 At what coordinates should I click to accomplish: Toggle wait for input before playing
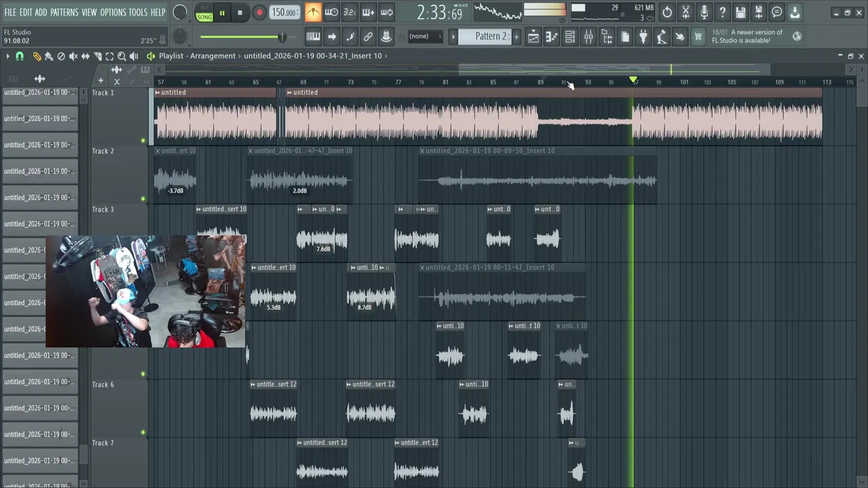click(x=331, y=12)
